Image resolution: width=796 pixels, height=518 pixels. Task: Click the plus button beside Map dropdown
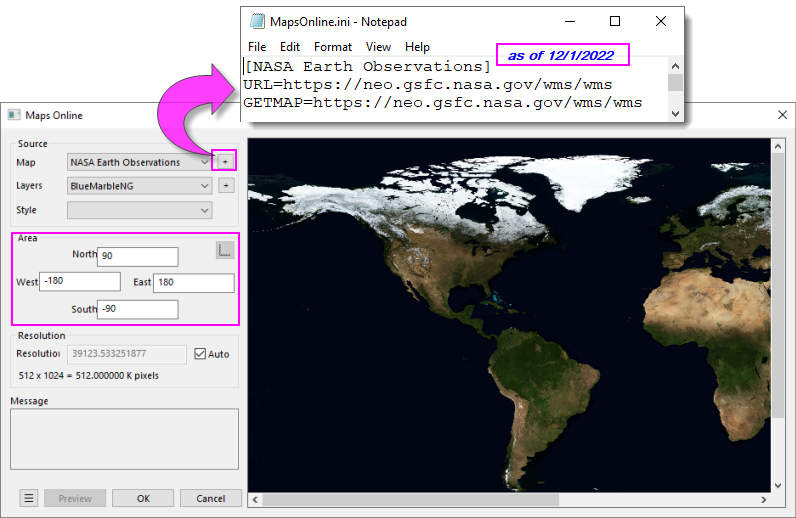click(225, 161)
